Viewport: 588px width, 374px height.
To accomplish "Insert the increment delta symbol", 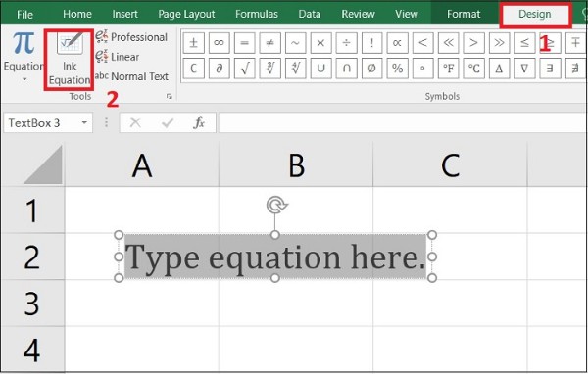I will (x=499, y=69).
